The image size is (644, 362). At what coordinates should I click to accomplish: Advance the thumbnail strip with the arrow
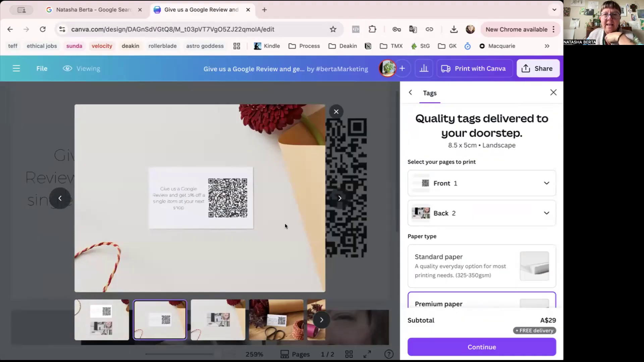pyautogui.click(x=321, y=320)
